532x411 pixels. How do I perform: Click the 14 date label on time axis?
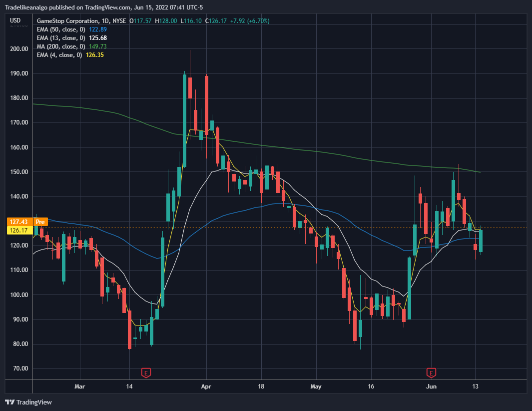pos(129,386)
